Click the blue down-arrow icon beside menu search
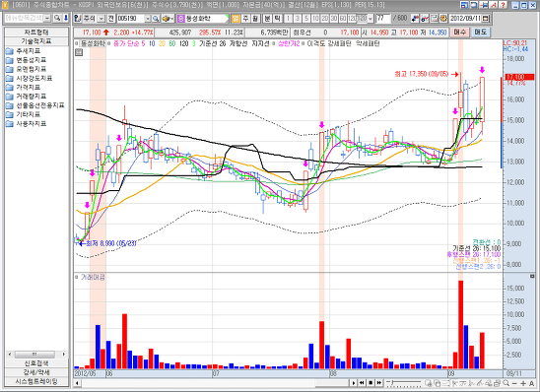The width and height of the screenshot is (540, 392). point(65,18)
